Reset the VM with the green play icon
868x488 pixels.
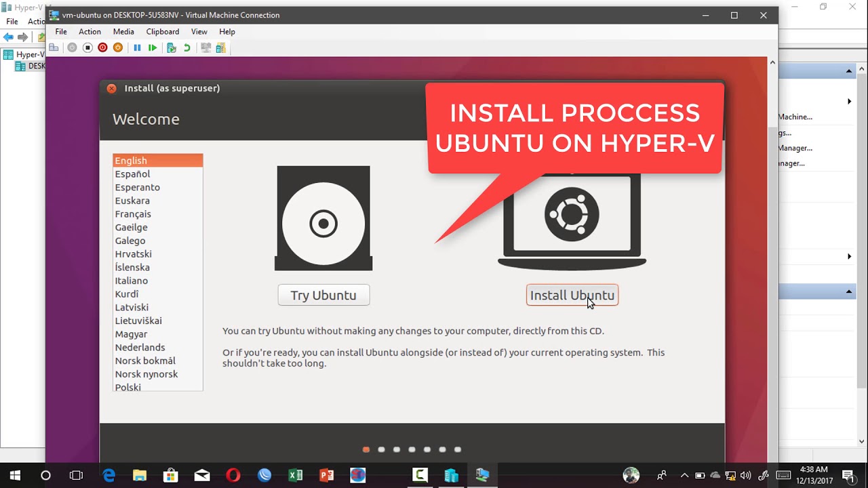[153, 47]
